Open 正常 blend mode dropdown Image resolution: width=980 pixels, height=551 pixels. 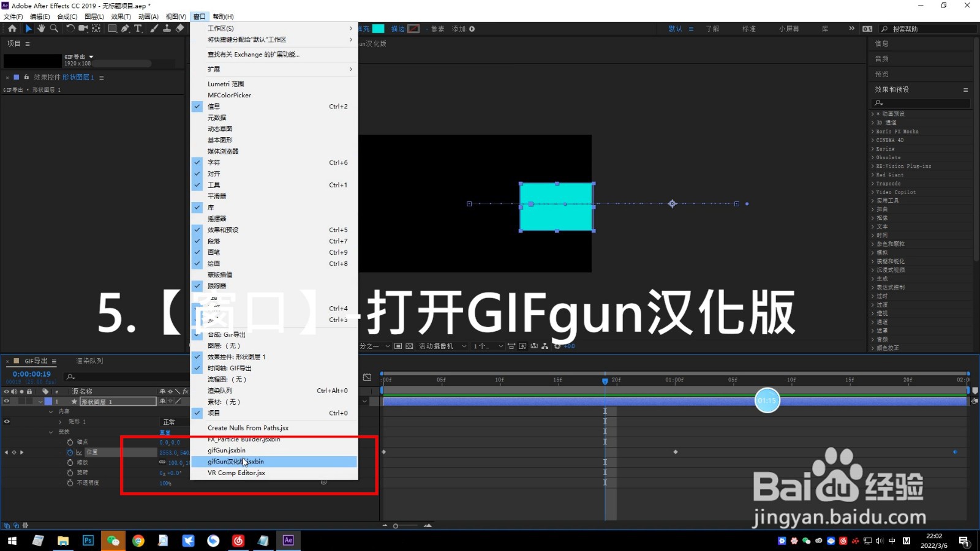tap(173, 422)
